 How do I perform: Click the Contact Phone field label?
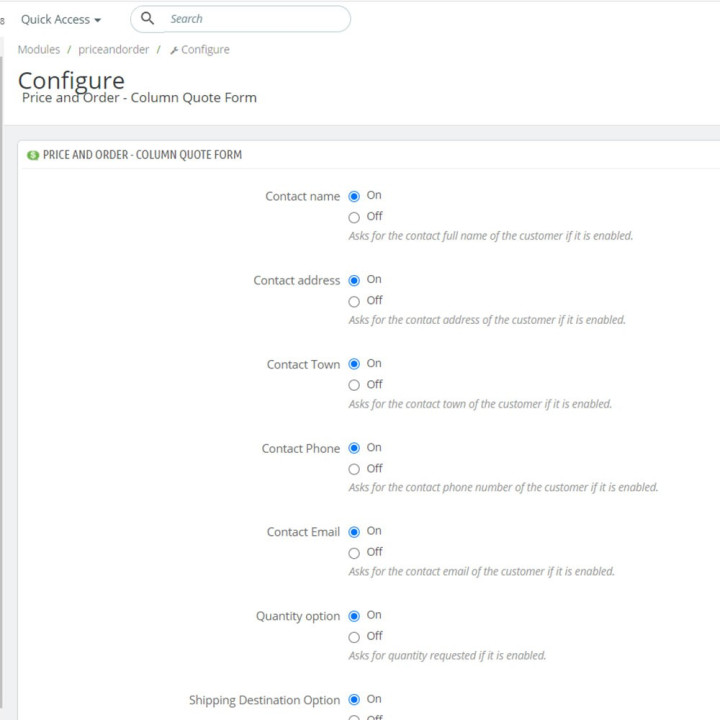[301, 448]
